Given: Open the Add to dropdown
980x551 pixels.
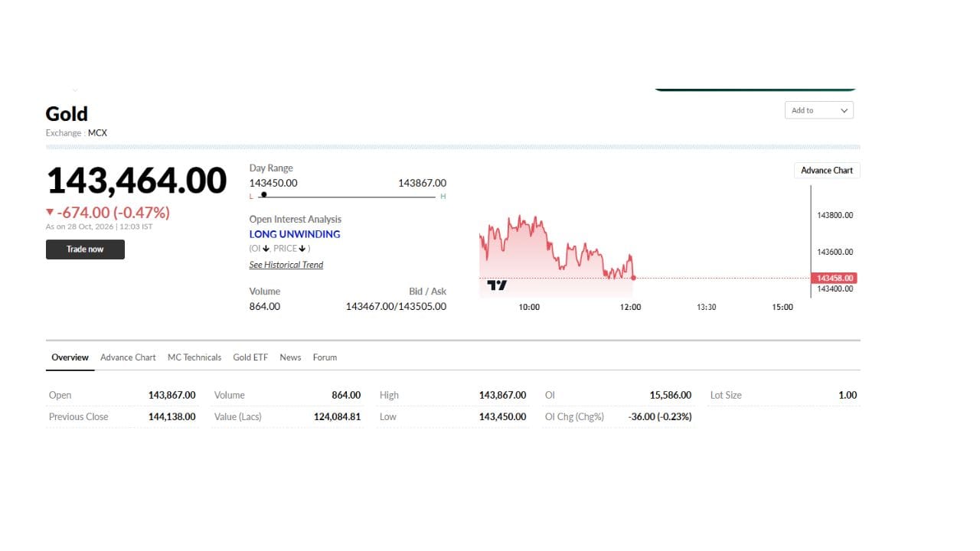Looking at the screenshot, I should pyautogui.click(x=819, y=110).
